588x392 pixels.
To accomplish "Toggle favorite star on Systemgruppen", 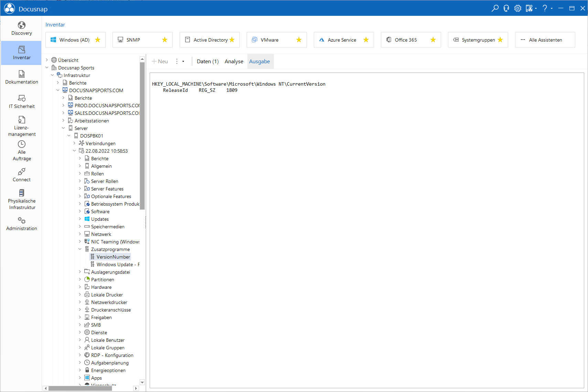I will click(500, 40).
